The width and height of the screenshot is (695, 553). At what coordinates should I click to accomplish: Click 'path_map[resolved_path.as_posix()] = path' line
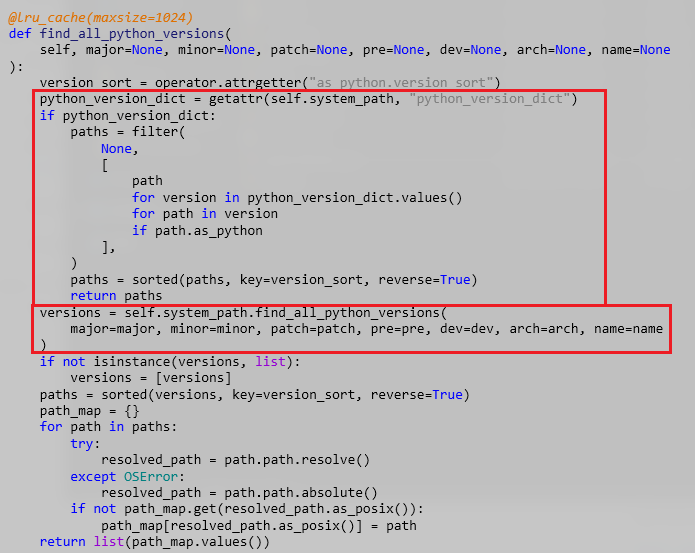coord(259,526)
